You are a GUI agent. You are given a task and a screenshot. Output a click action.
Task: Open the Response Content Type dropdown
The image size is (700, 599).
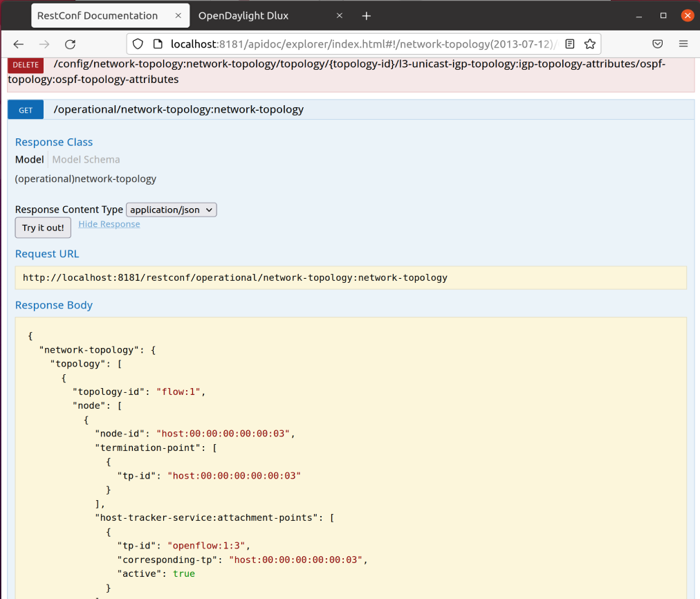pyautogui.click(x=172, y=210)
